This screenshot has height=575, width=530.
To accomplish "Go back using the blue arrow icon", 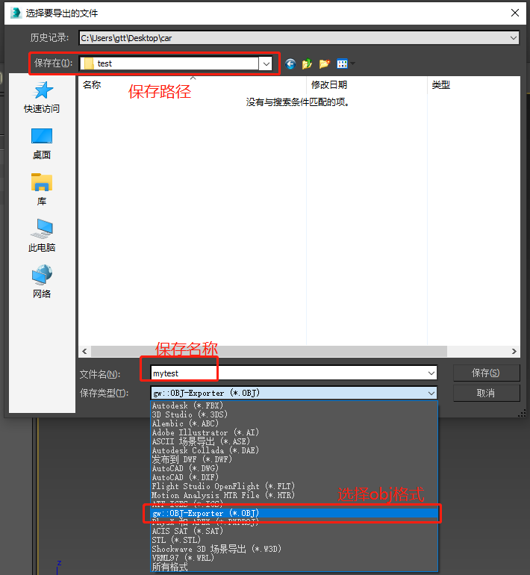I will coord(290,64).
